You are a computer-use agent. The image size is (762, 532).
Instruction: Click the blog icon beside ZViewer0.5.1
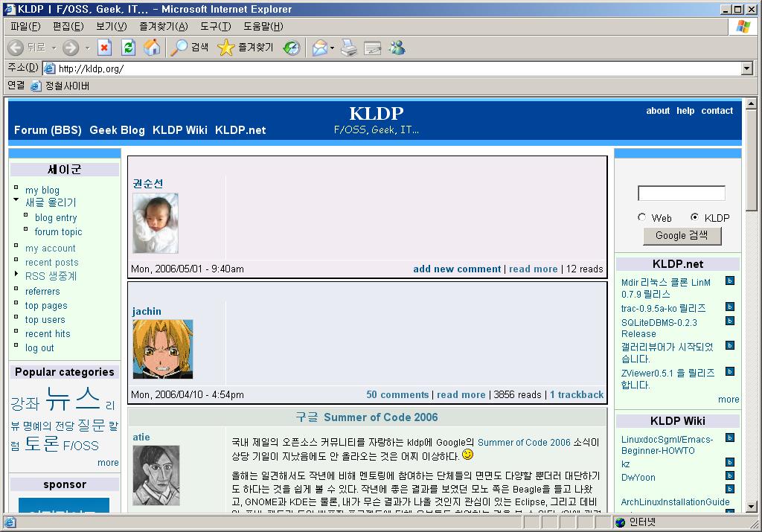pos(730,371)
